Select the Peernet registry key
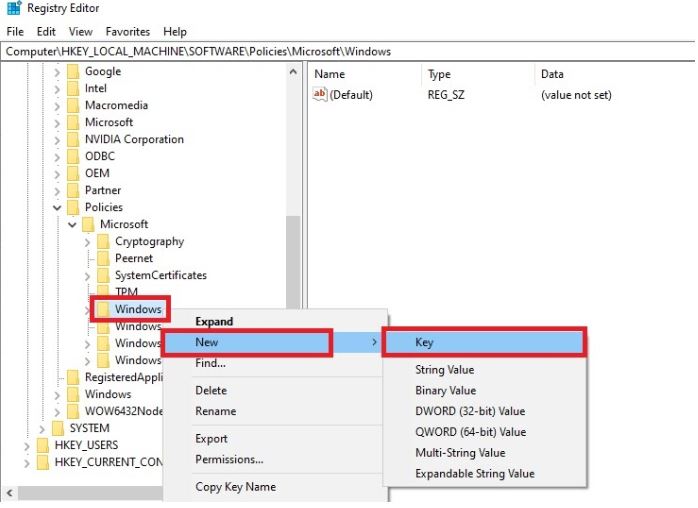The image size is (698, 508). coord(134,258)
